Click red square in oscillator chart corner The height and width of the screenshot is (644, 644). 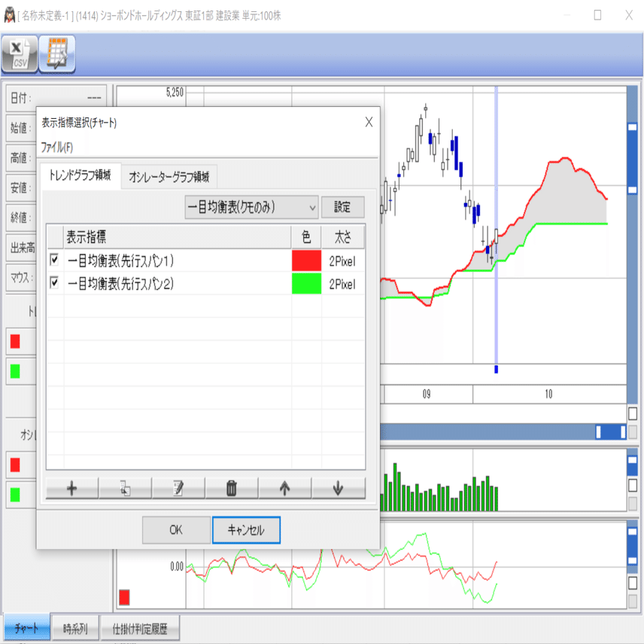124,597
